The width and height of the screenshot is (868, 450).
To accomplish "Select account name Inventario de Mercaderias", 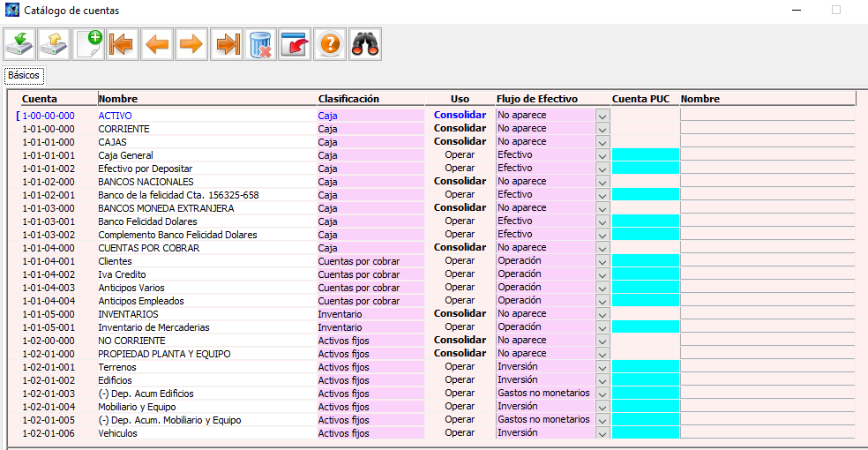I will click(153, 327).
